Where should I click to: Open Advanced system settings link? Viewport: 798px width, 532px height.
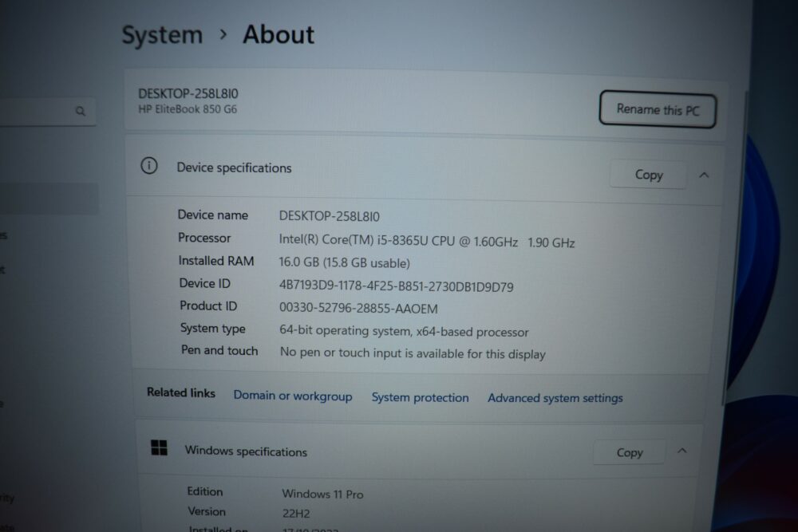[x=555, y=398]
